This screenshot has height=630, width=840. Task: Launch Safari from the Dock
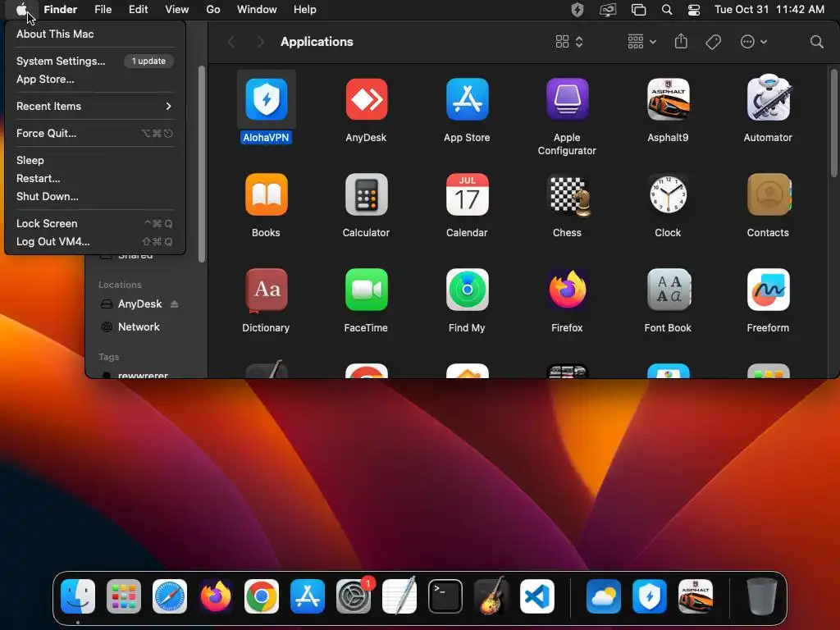pos(170,596)
